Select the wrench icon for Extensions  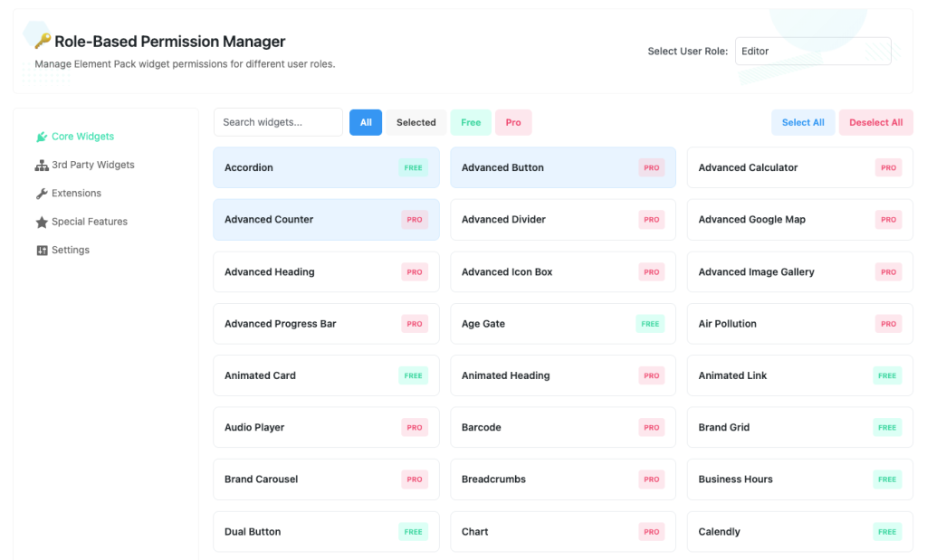[x=41, y=193]
